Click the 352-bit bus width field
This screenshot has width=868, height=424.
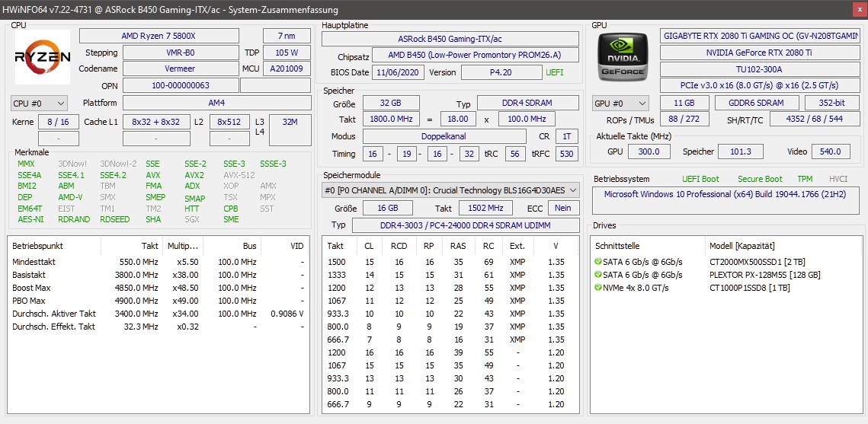coord(832,104)
